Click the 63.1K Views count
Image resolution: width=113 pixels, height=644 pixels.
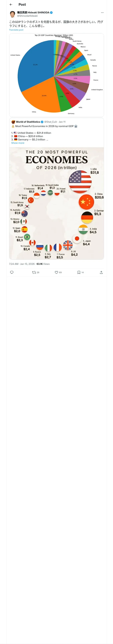(43, 264)
